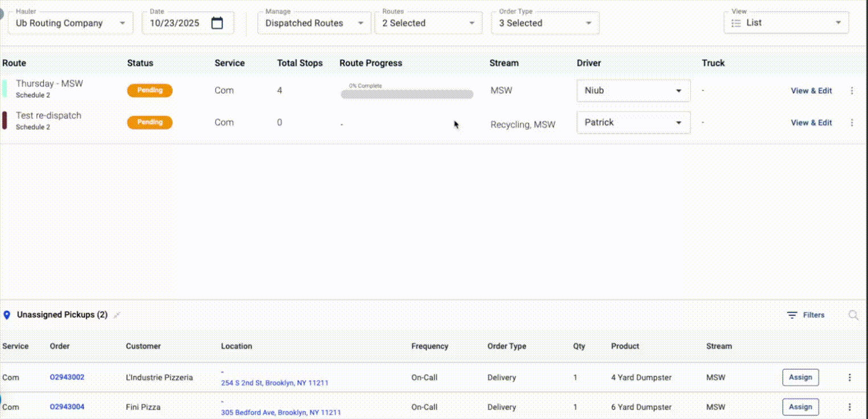Open three-dot menu for Fini Pizza order
The image size is (868, 419).
849,407
